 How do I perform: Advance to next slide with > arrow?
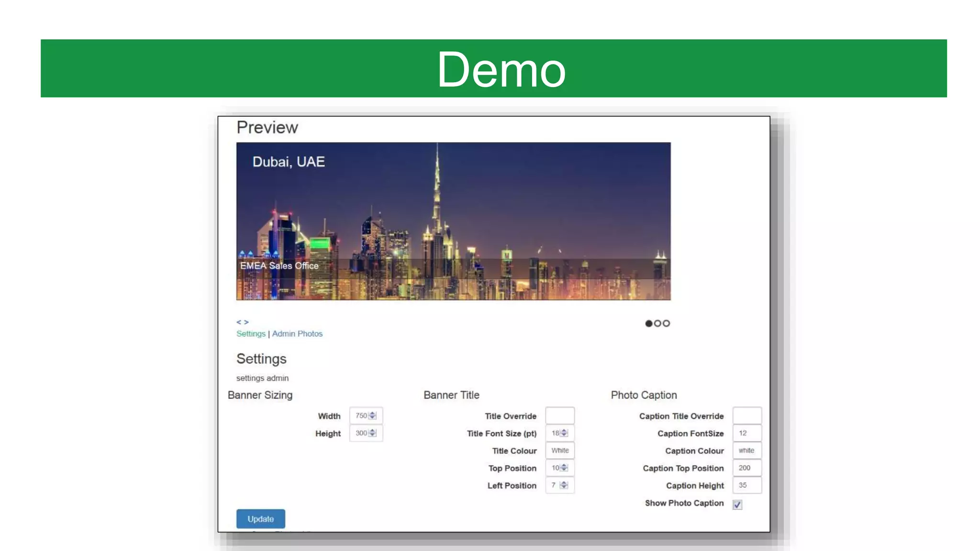[x=246, y=322]
